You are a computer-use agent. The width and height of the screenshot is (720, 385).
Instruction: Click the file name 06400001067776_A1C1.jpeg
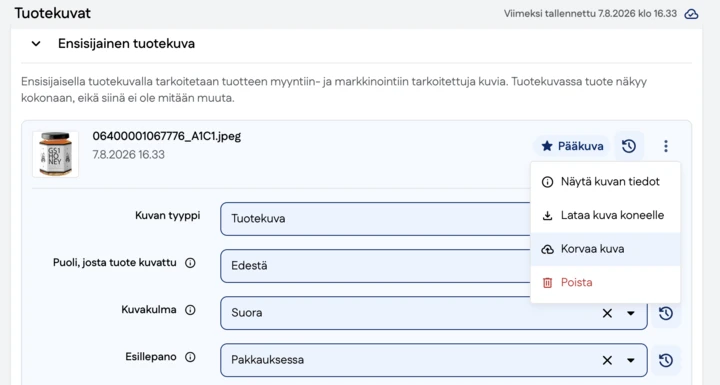[167, 136]
